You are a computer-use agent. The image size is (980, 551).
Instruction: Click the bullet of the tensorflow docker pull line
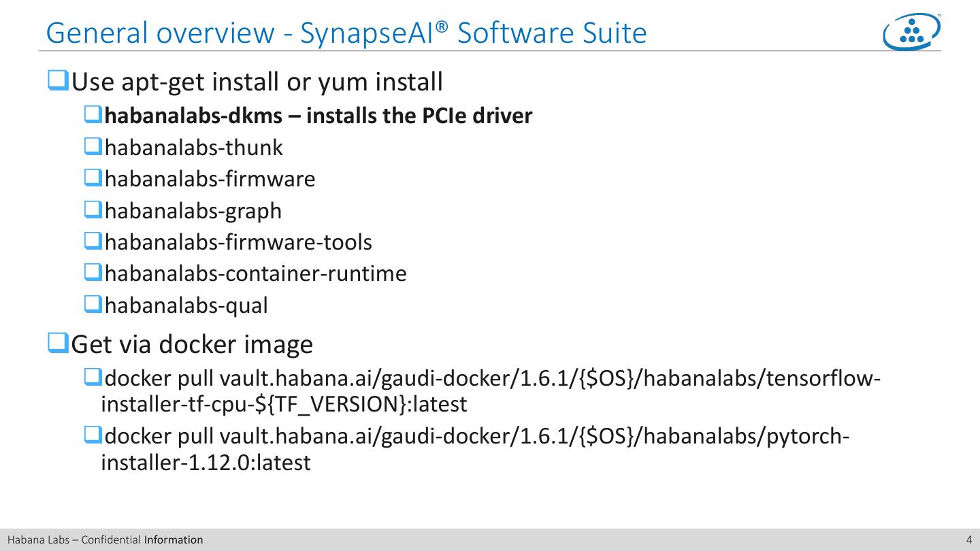pyautogui.click(x=93, y=376)
